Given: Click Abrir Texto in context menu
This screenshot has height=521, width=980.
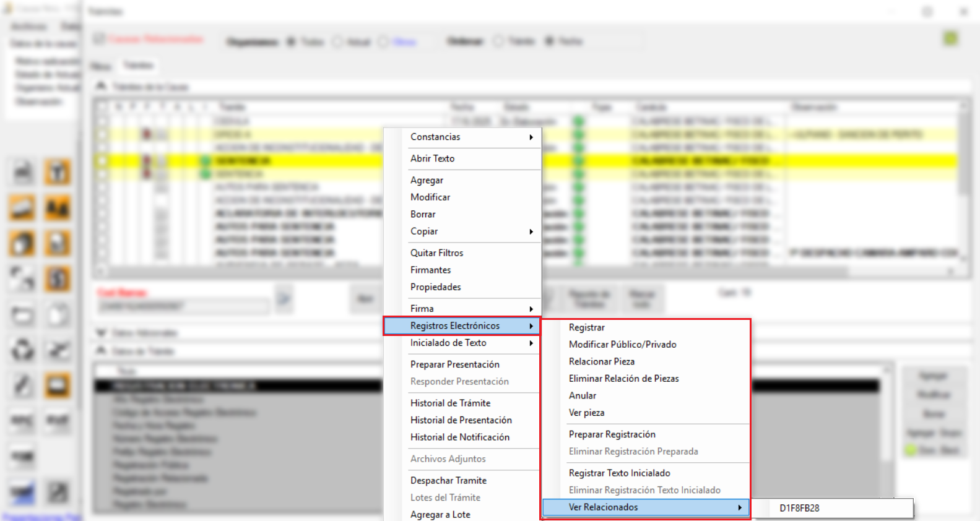Looking at the screenshot, I should [432, 158].
